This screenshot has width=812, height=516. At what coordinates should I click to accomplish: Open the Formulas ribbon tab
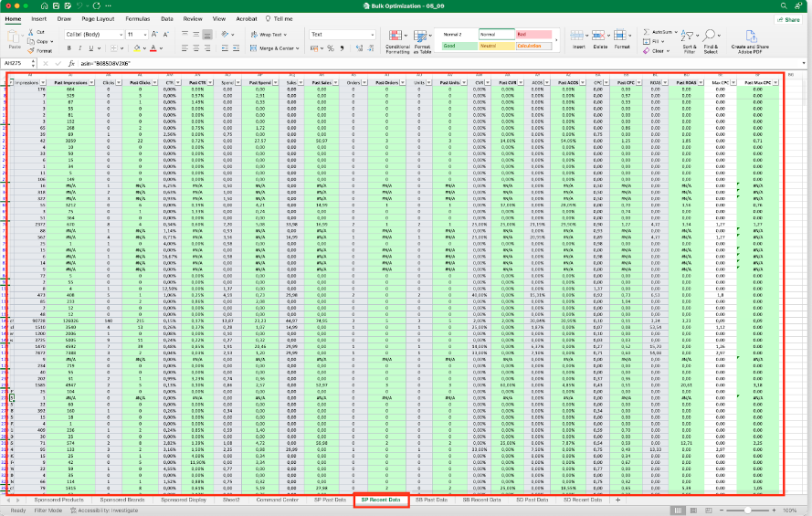coord(138,18)
